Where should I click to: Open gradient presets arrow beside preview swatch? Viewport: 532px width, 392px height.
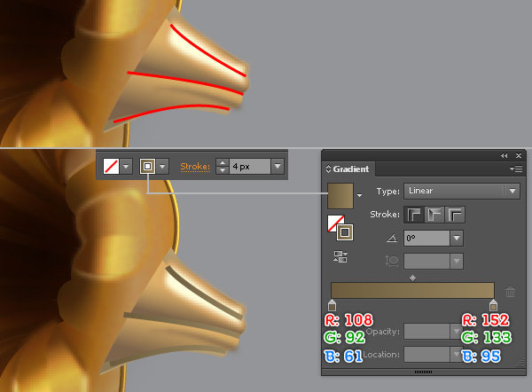click(359, 195)
